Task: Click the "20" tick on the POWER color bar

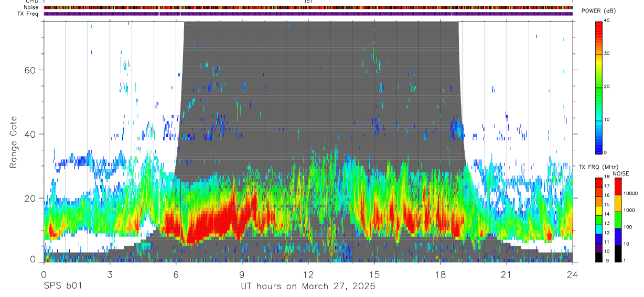Action: [x=607, y=86]
